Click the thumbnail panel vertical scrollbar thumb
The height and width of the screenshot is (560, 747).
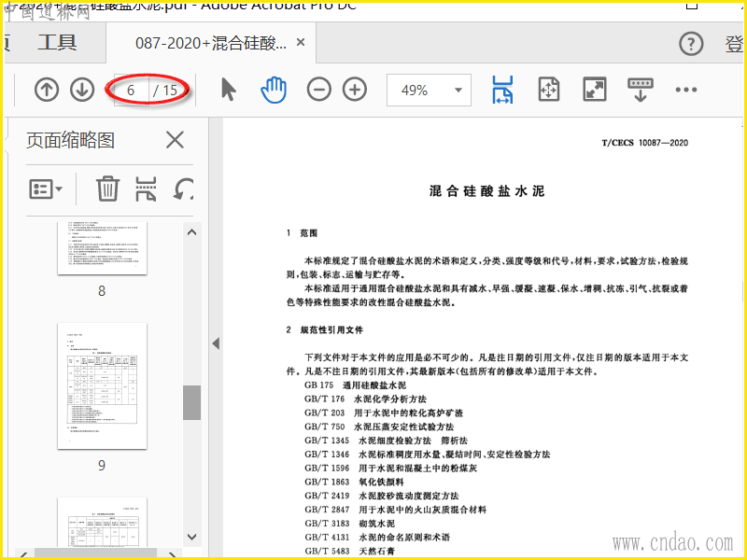pyautogui.click(x=192, y=403)
